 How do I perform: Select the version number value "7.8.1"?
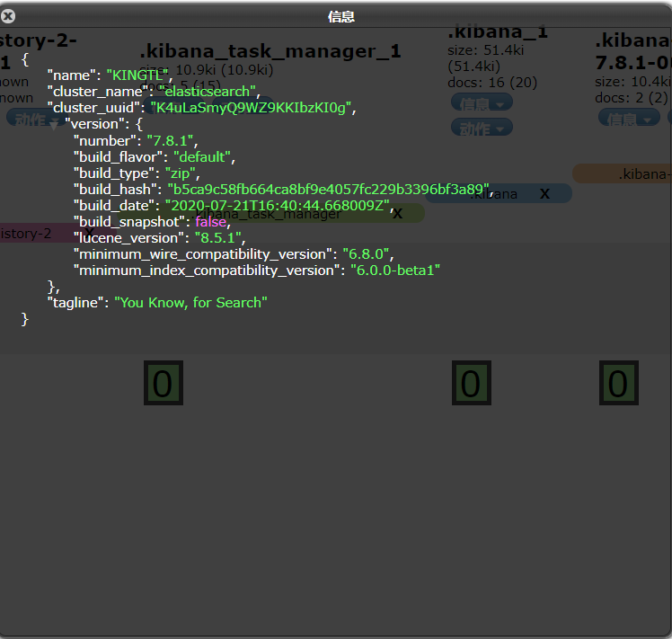pyautogui.click(x=170, y=141)
